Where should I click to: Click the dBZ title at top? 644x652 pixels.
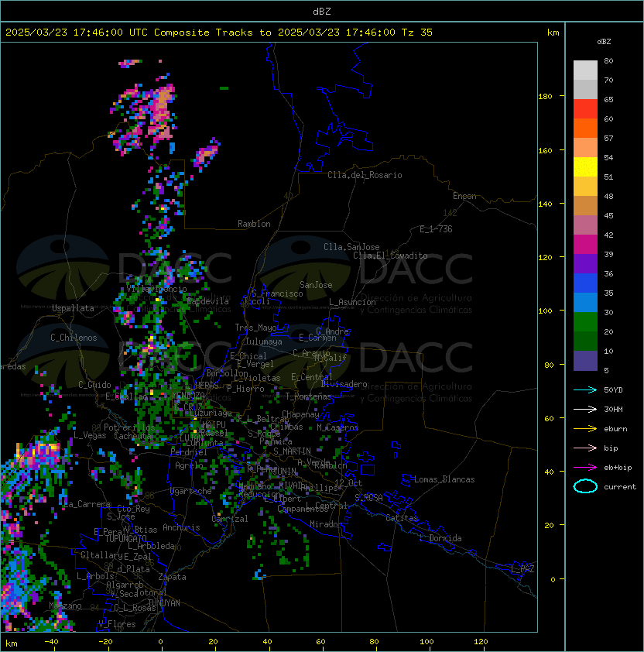tap(322, 11)
